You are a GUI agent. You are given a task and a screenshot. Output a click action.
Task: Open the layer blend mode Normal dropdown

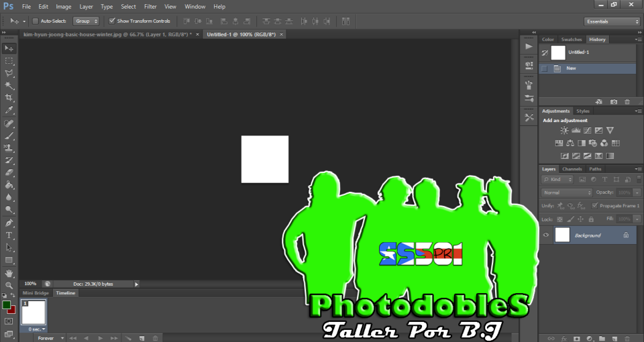tap(567, 192)
